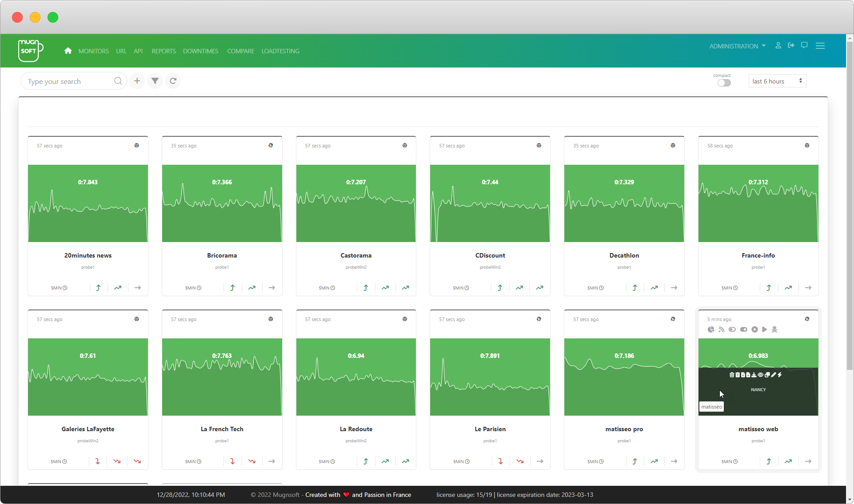Open the La French Tech monitor title
This screenshot has width=854, height=504.
point(222,429)
